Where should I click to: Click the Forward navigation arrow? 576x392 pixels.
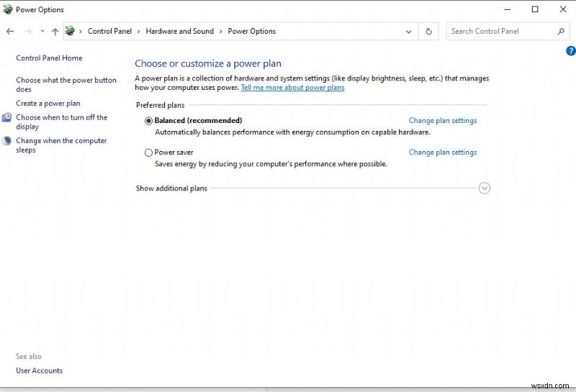click(28, 32)
